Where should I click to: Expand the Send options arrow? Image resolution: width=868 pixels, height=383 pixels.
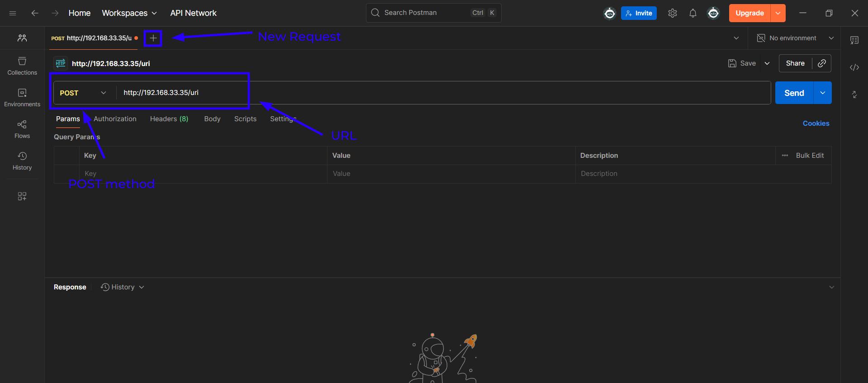click(x=823, y=93)
